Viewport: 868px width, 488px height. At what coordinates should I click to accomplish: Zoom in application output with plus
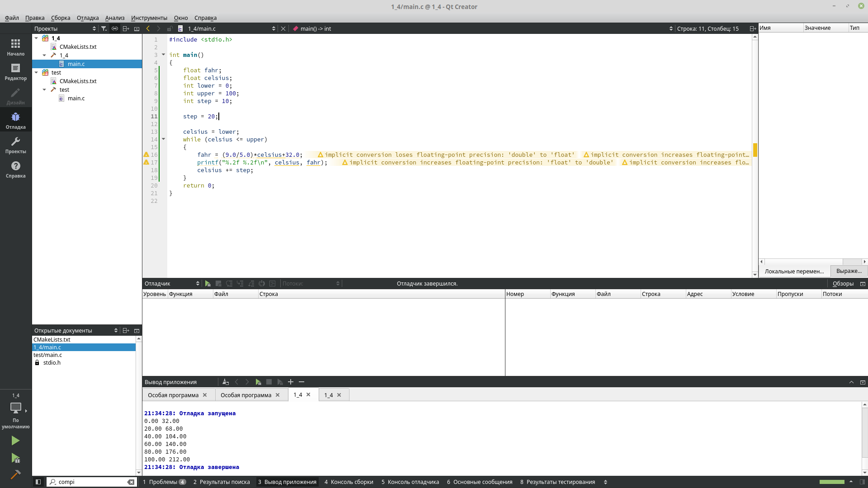[291, 382]
